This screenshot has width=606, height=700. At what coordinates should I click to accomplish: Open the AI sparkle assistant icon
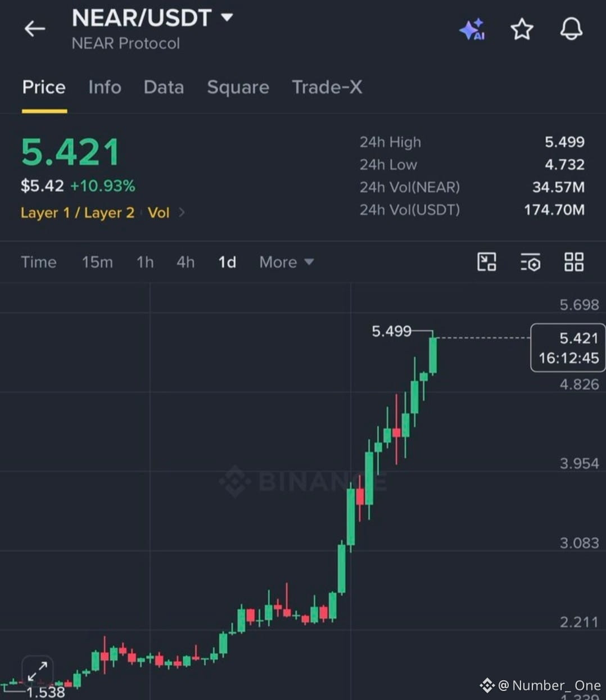click(x=472, y=29)
